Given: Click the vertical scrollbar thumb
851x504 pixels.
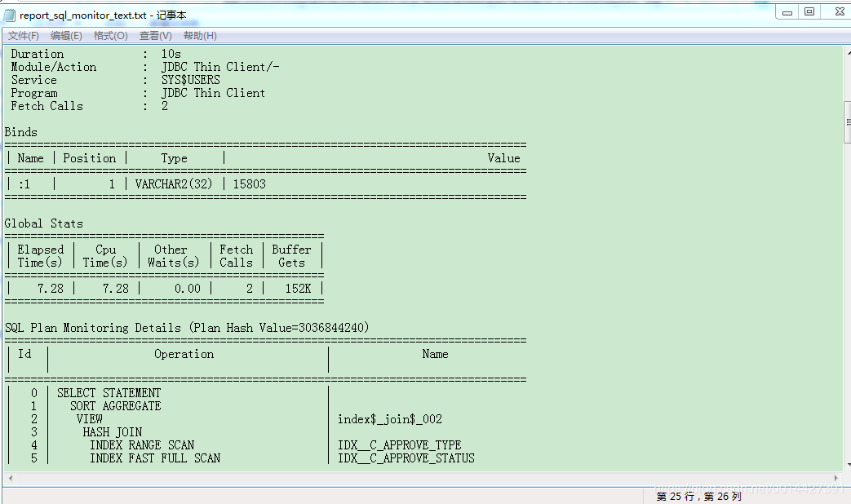Looking at the screenshot, I should click(x=847, y=122).
